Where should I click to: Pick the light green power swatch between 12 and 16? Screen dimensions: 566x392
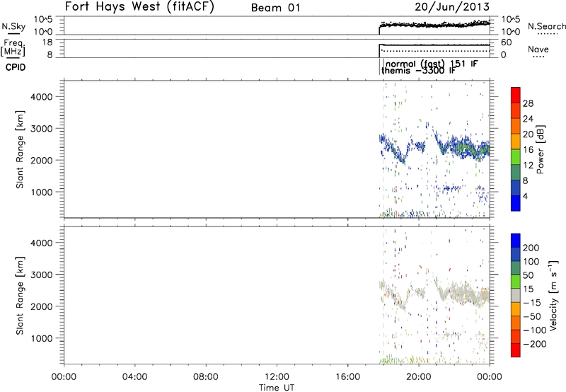tap(516, 157)
